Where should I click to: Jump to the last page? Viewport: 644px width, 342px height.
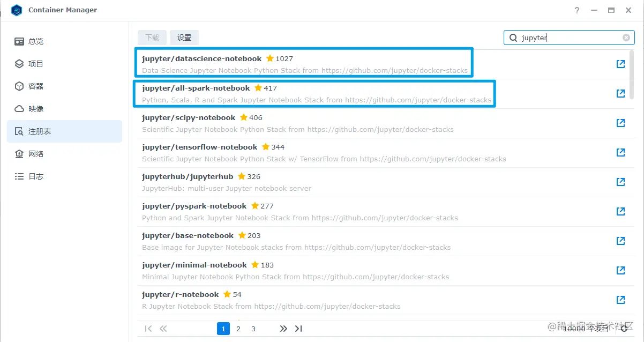(298, 329)
